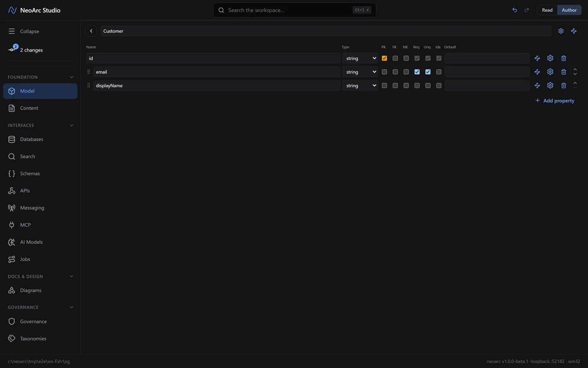The image size is (588, 368).
Task: Click the Collapse hamburger icon
Action: point(12,31)
